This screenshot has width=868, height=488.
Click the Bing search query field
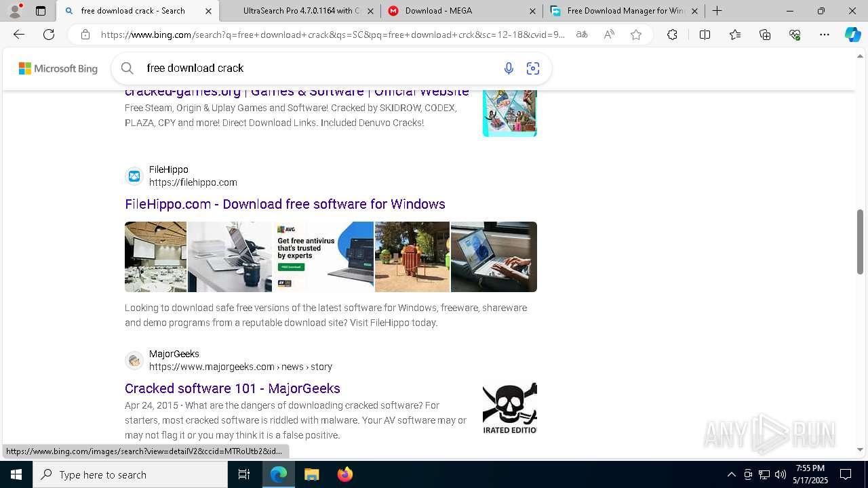[x=319, y=68]
